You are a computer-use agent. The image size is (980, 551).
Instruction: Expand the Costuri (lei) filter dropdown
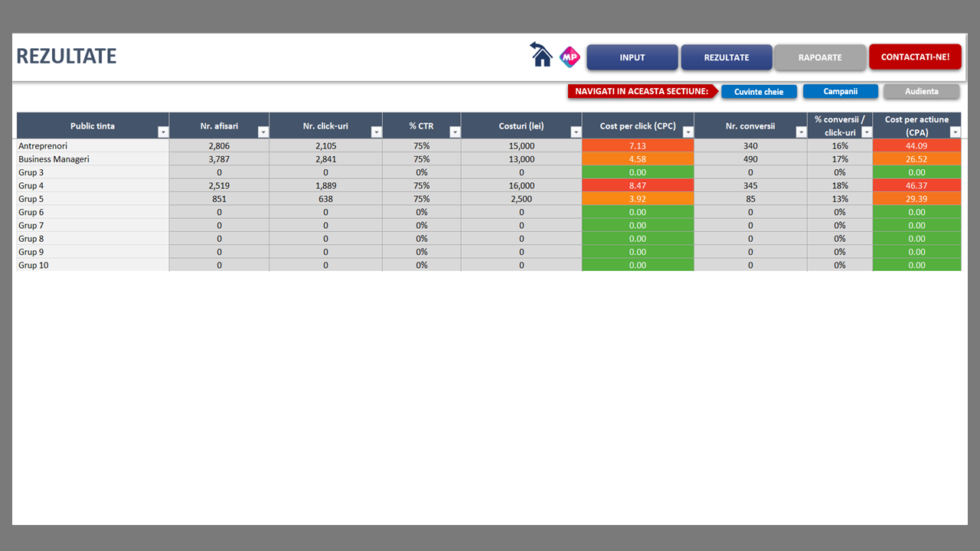pyautogui.click(x=576, y=132)
